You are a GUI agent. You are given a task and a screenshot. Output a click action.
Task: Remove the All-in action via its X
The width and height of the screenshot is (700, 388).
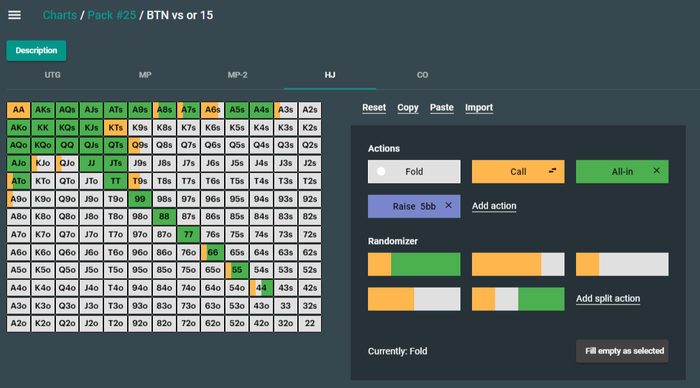(656, 171)
